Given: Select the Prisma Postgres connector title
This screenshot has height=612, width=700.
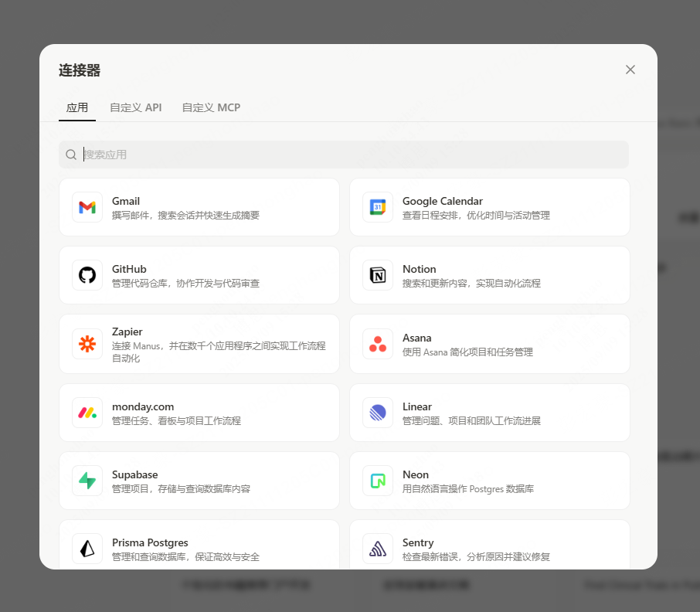Looking at the screenshot, I should tap(150, 542).
